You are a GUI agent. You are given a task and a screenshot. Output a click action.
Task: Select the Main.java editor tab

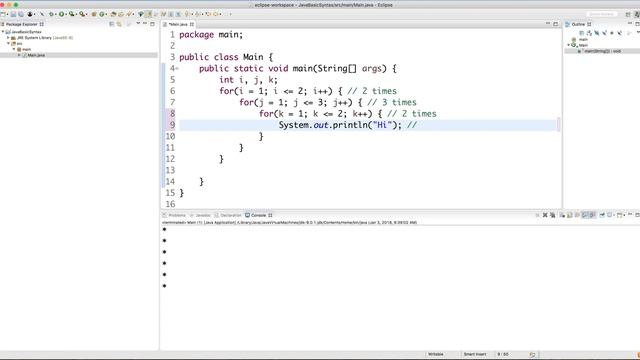coord(178,24)
